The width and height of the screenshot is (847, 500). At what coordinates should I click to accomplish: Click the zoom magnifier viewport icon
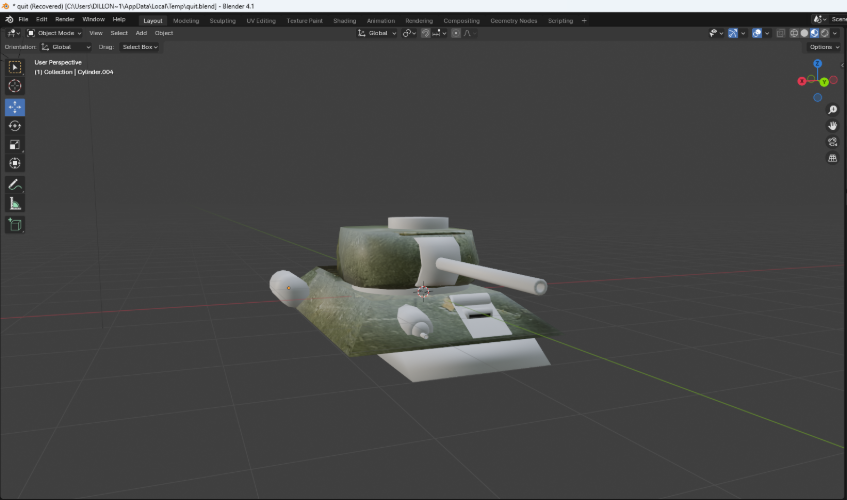(832, 110)
